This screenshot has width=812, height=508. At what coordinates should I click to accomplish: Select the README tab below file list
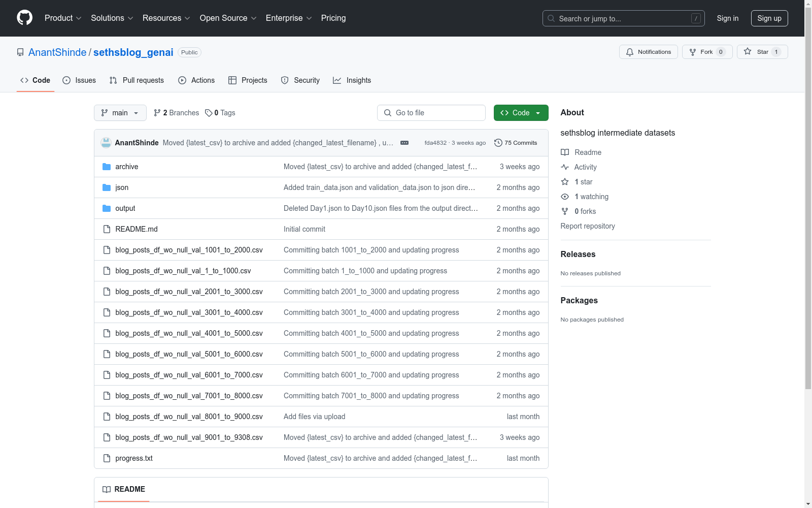pos(124,489)
